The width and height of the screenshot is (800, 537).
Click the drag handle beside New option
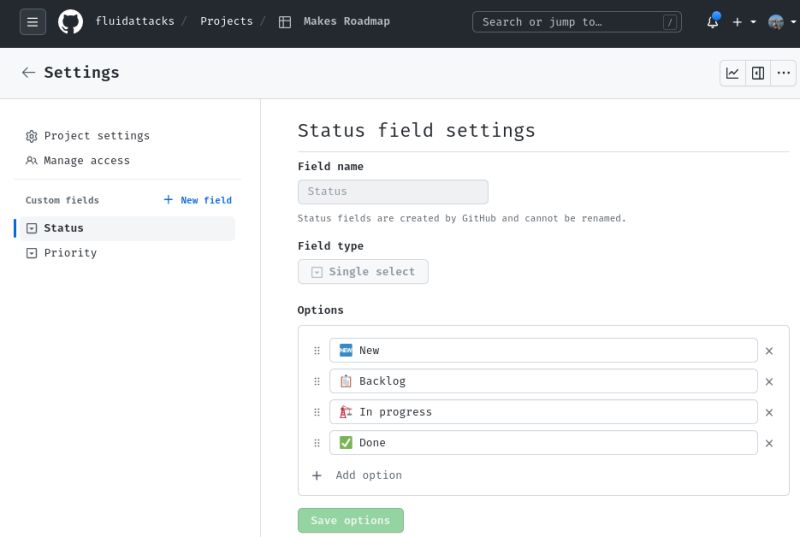tap(317, 351)
